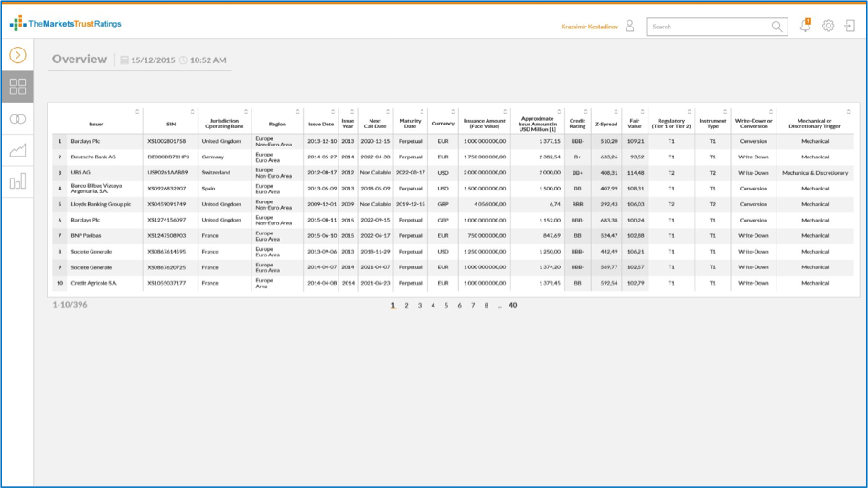Click the Next Call Date header
This screenshot has height=488, width=868.
375,124
